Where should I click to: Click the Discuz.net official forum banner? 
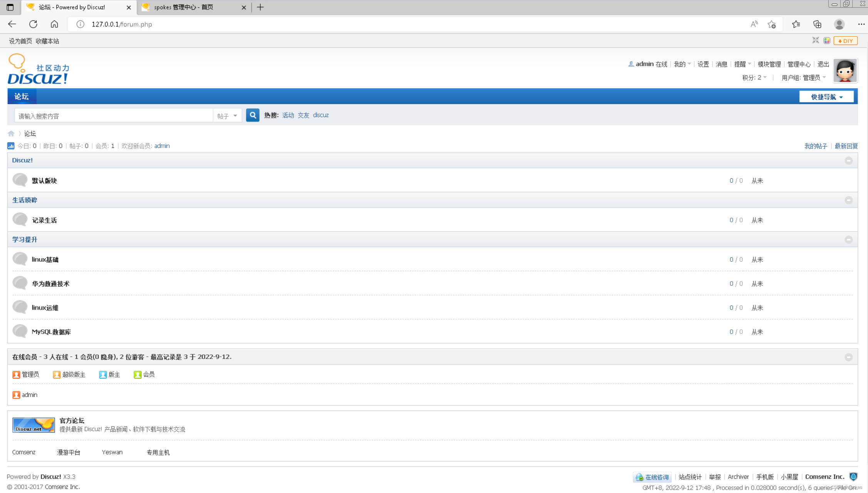tap(34, 425)
